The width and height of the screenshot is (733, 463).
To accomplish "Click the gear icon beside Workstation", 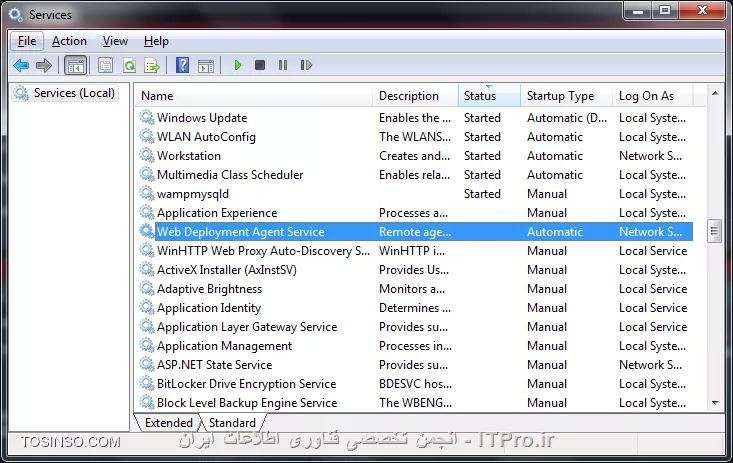I will pos(147,155).
